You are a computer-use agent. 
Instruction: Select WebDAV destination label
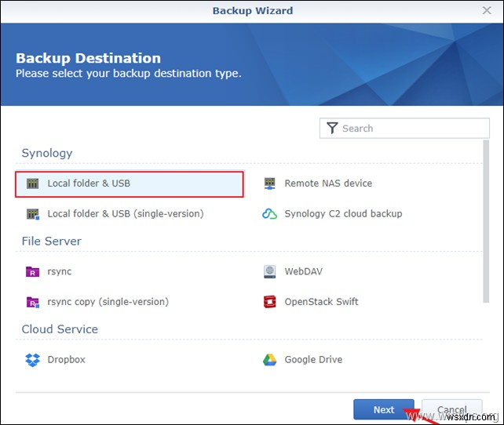click(x=304, y=271)
